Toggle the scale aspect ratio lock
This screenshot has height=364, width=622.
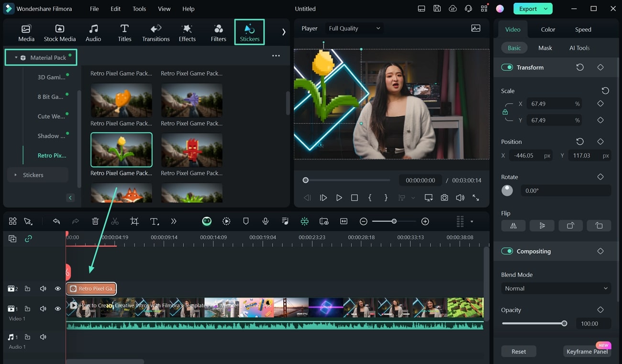point(505,112)
